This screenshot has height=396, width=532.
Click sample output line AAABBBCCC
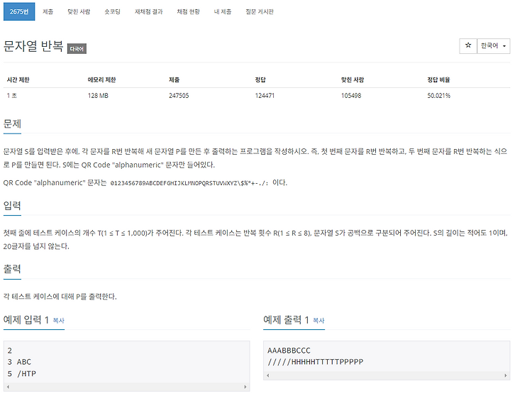pos(289,351)
